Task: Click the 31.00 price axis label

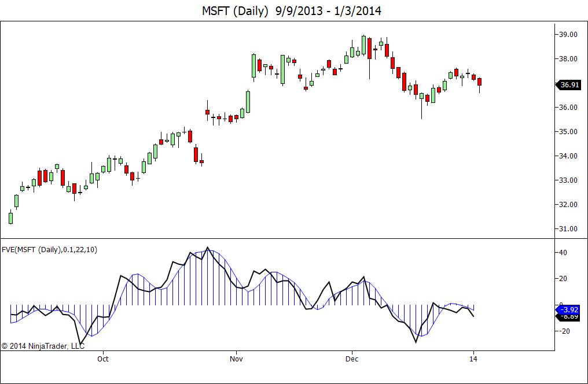Action: 568,229
